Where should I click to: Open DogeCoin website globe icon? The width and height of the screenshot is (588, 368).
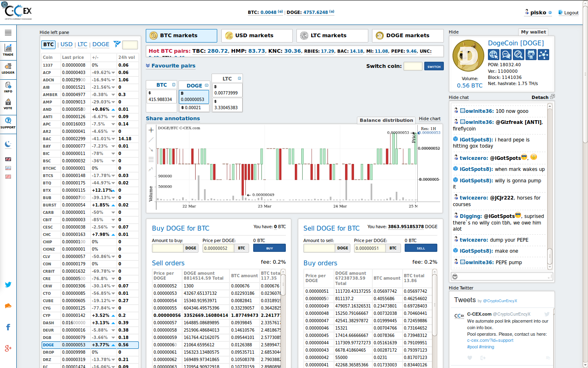coord(493,54)
